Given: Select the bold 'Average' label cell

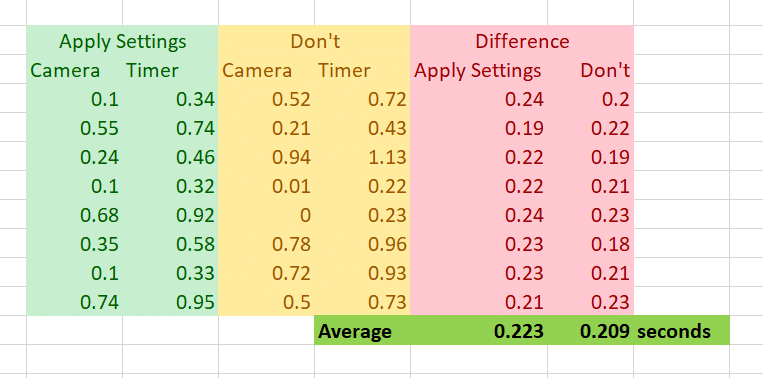Looking at the screenshot, I should click(363, 331).
